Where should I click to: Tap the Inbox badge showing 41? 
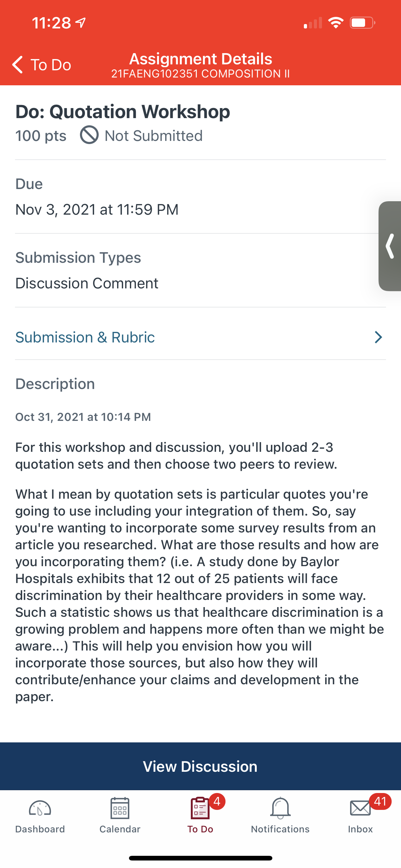(380, 801)
